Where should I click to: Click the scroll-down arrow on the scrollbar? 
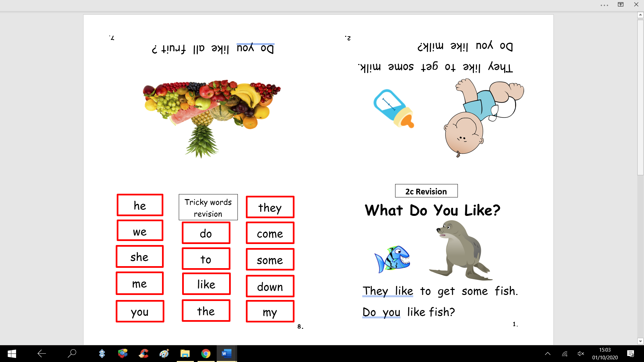(x=640, y=341)
